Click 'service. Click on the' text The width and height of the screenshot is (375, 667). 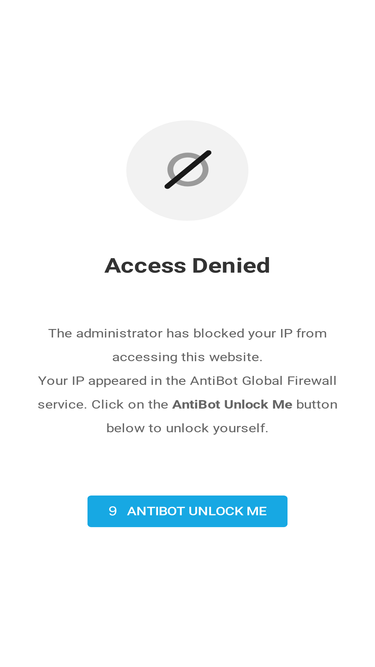[103, 404]
